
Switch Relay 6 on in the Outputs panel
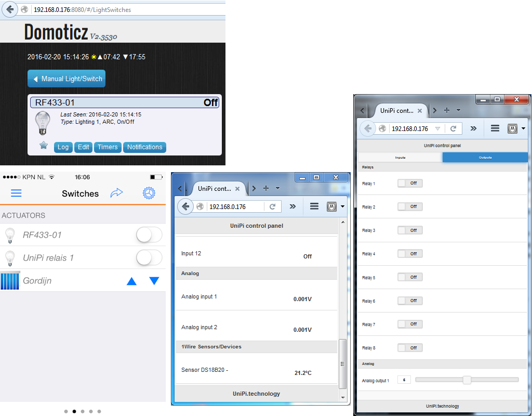click(x=410, y=301)
